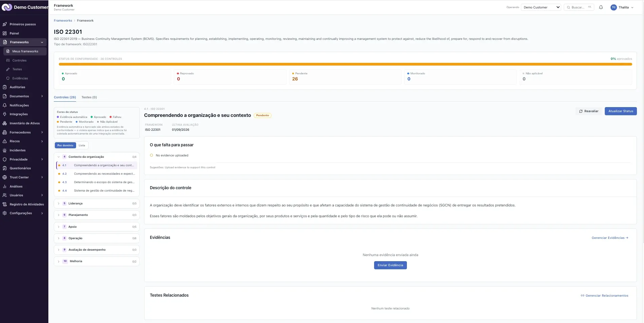Switch view to Lista

pos(82,145)
